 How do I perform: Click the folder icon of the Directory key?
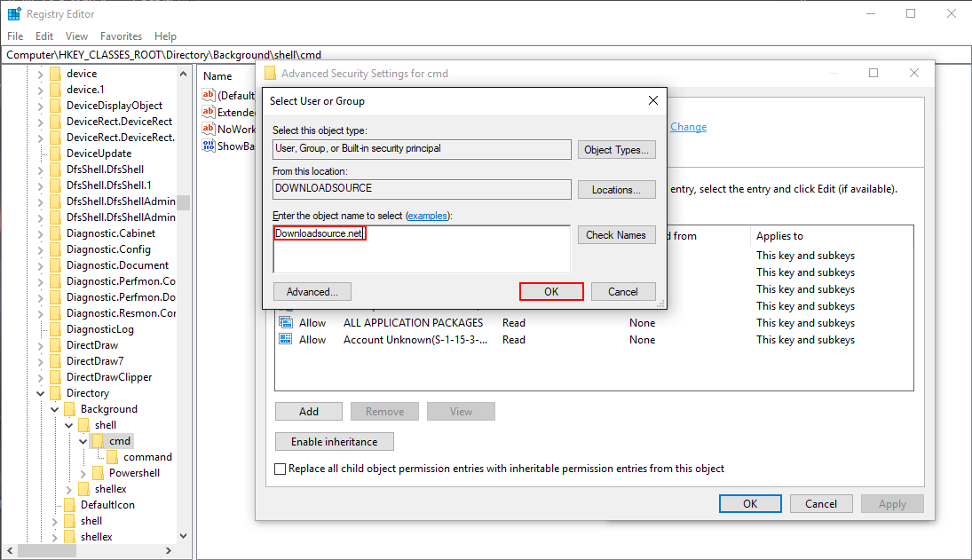55,393
